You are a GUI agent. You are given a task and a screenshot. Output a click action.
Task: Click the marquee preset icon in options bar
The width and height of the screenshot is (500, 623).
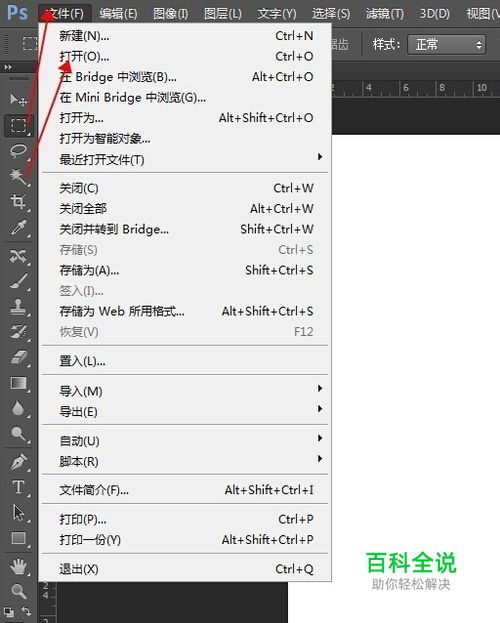(29, 44)
